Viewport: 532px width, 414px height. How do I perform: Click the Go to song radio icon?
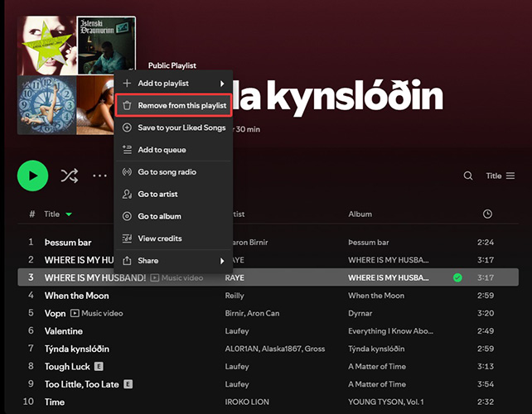click(127, 172)
